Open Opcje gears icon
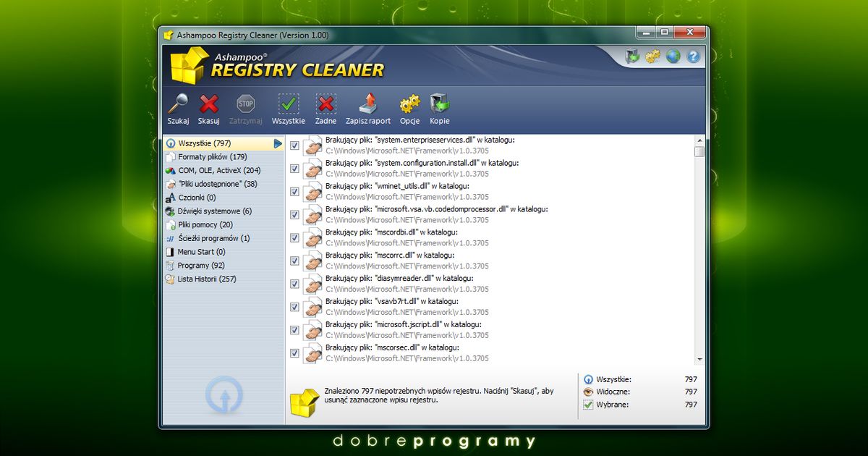 click(x=409, y=104)
